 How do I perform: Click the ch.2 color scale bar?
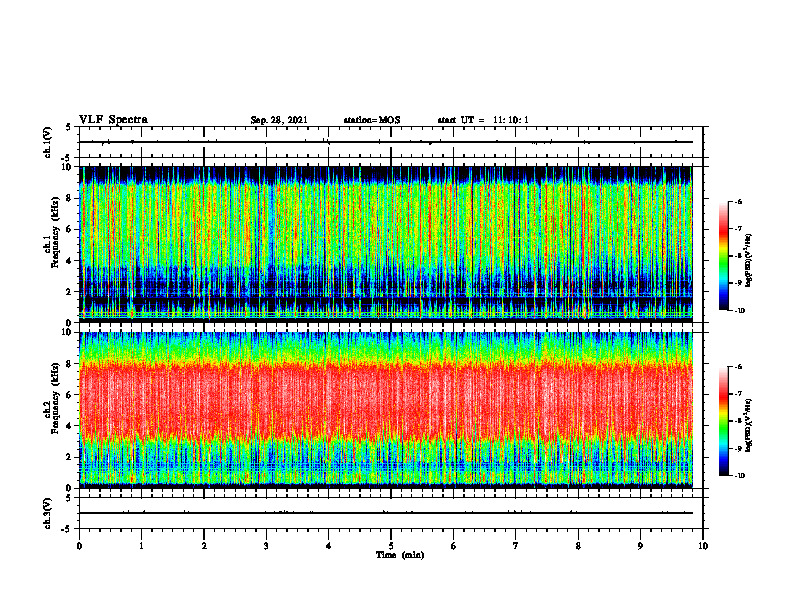723,421
